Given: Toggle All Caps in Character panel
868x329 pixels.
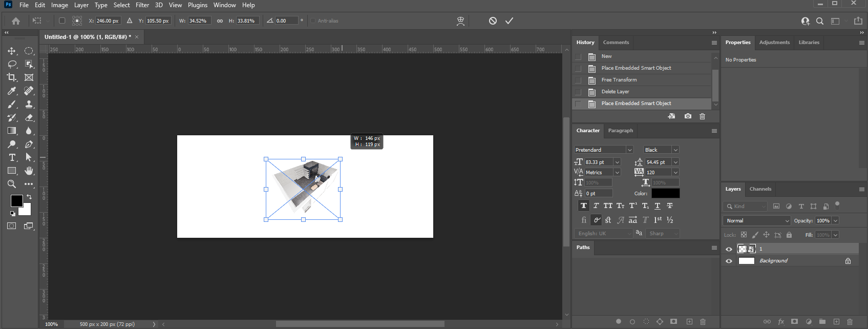Looking at the screenshot, I should click(x=608, y=205).
